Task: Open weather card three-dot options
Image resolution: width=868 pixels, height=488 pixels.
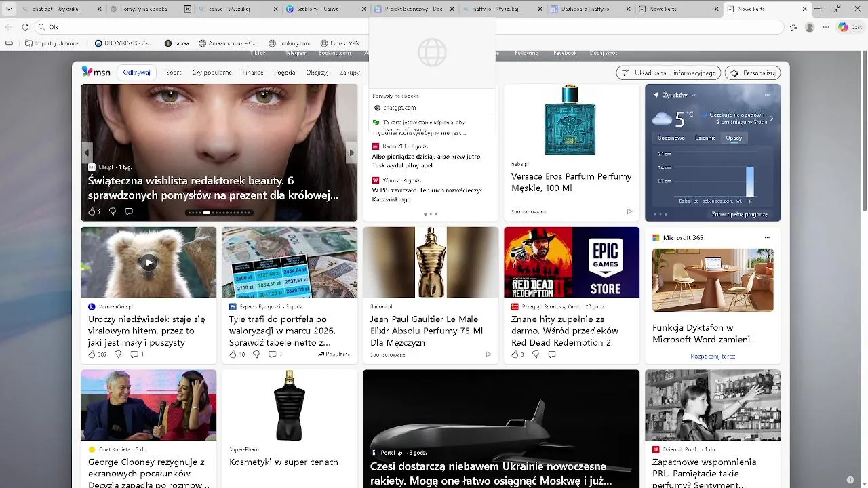Action: point(767,95)
